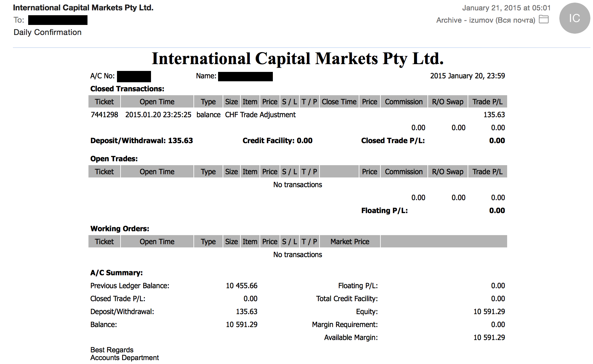This screenshot has width=593, height=364.
Task: Select the CHF Trade Adjustment text
Action: [260, 115]
